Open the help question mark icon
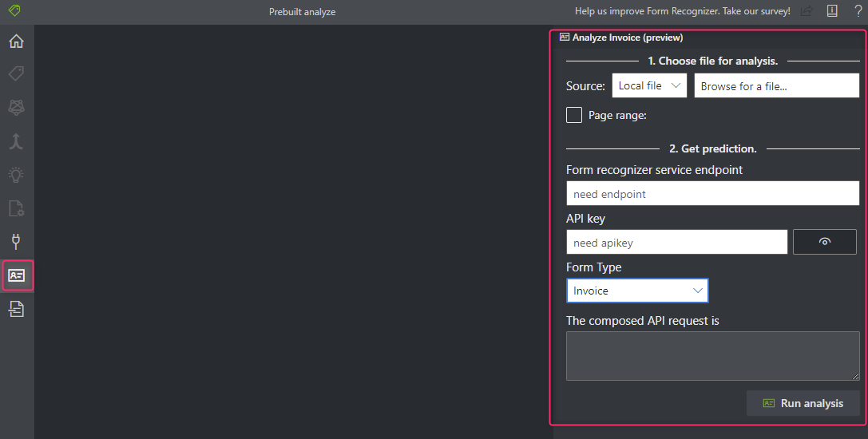 858,11
